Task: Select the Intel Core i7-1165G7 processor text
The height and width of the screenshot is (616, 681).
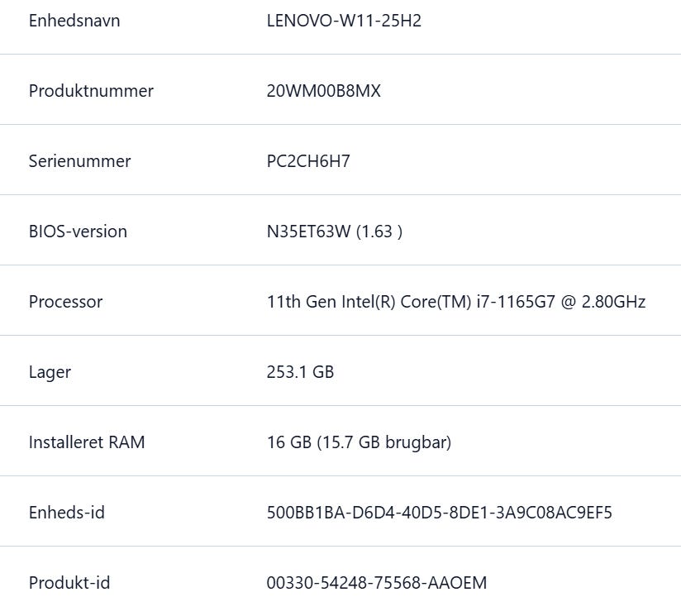Action: [455, 302]
